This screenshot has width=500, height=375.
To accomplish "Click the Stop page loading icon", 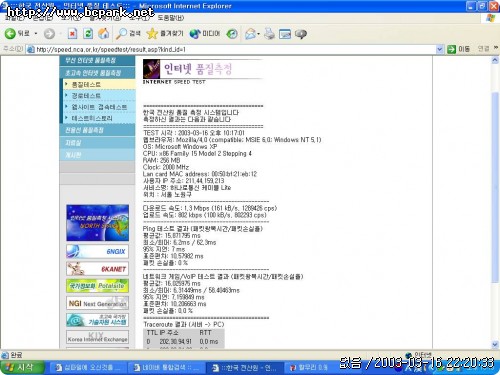I will click(x=72, y=34).
